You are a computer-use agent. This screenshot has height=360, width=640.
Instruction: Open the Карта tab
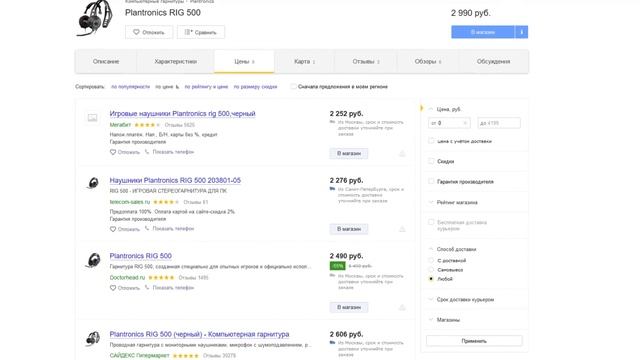pos(304,62)
